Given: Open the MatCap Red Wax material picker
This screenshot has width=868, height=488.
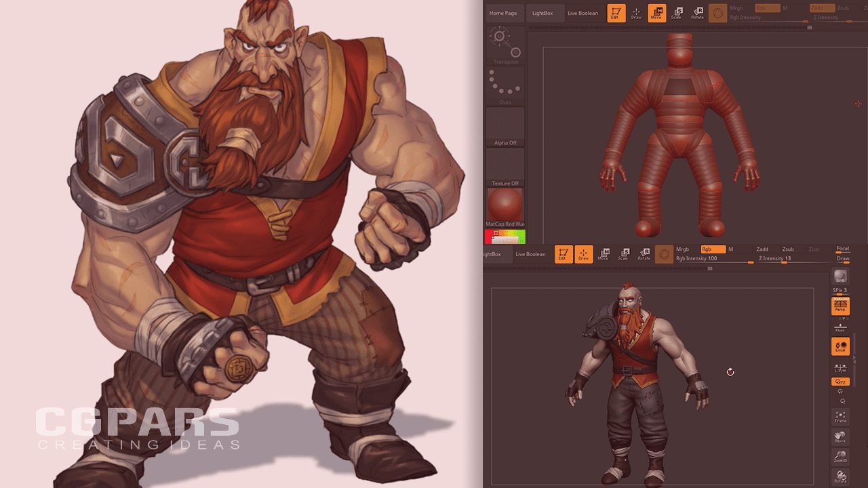Looking at the screenshot, I should coord(505,207).
